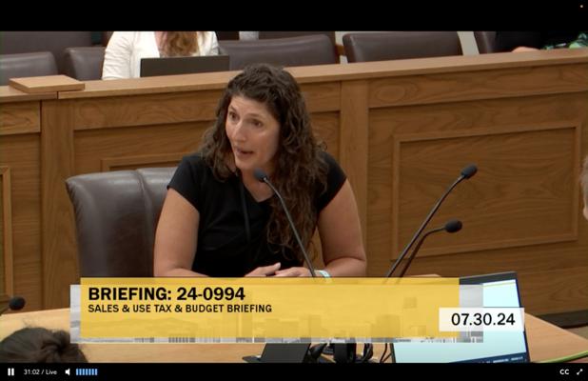Pause the live video stream

(10, 371)
